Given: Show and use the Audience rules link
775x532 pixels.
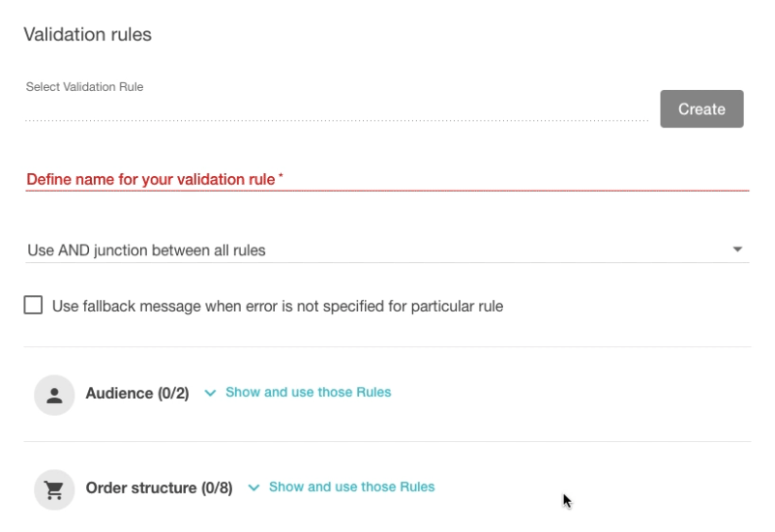Looking at the screenshot, I should click(x=308, y=393).
